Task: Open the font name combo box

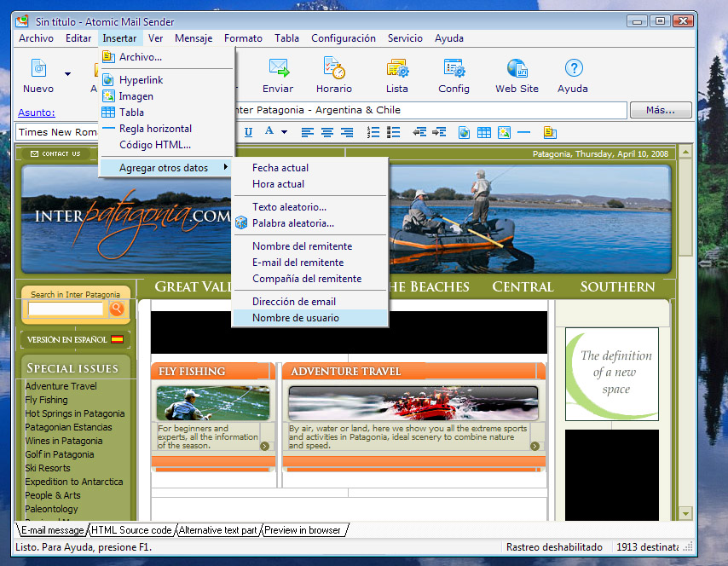Action: [58, 132]
